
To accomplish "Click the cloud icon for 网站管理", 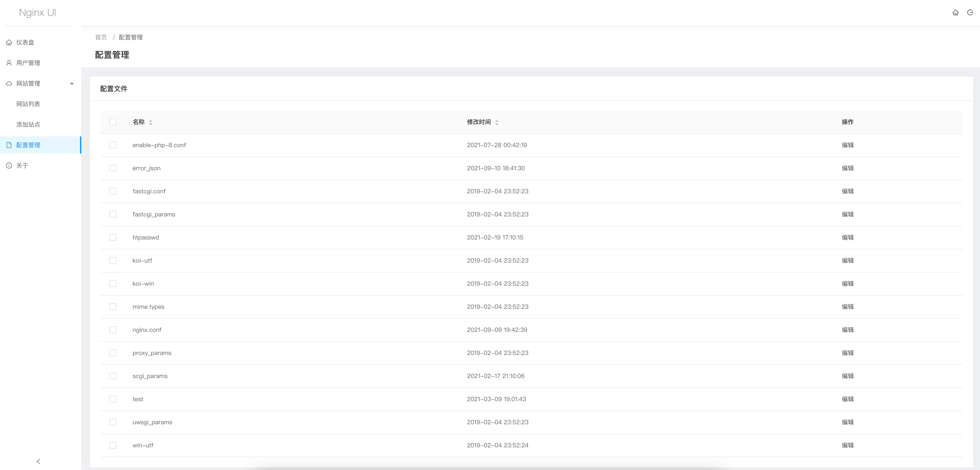I will [x=9, y=83].
